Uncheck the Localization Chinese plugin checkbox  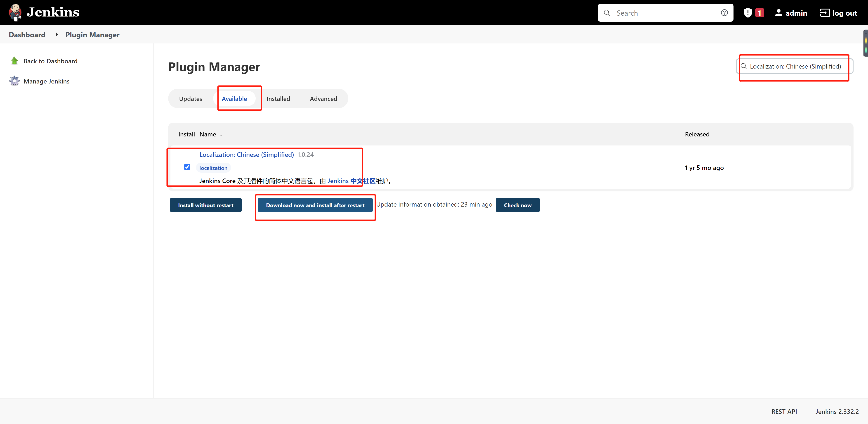pos(187,167)
